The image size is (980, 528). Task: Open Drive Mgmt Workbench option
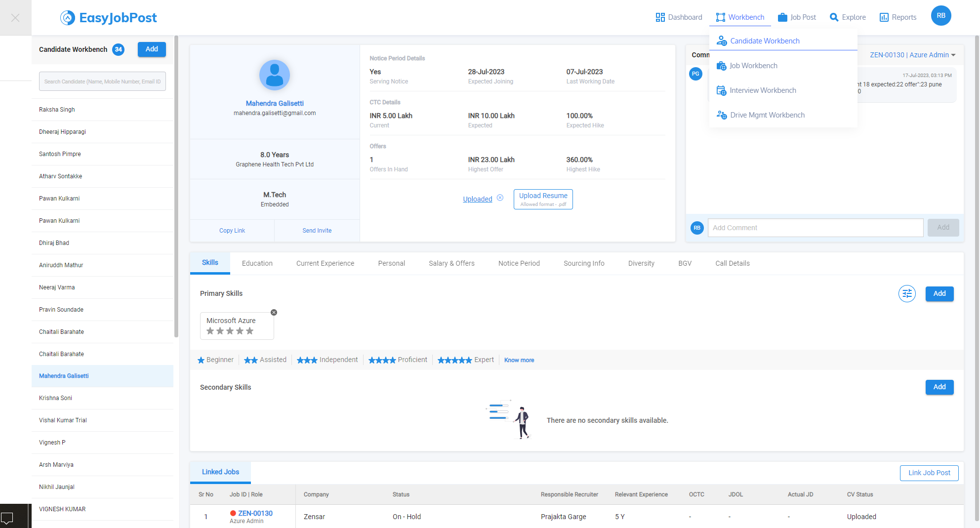[767, 115]
